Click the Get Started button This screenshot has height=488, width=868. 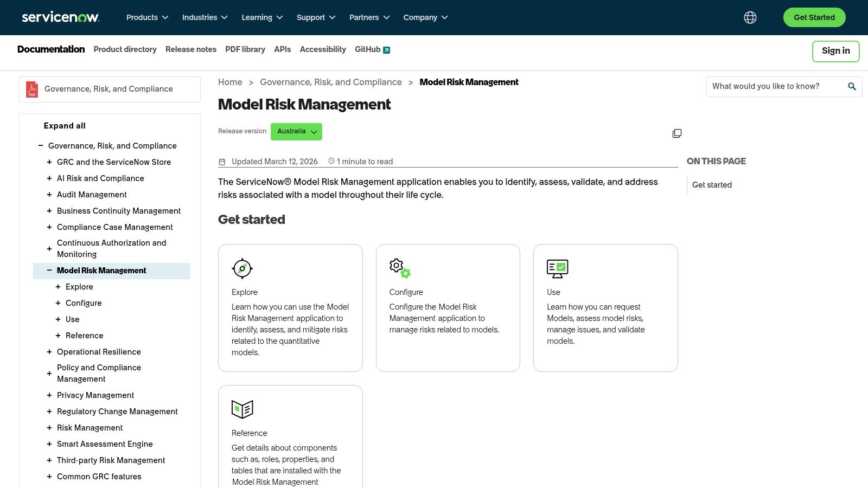pos(814,17)
